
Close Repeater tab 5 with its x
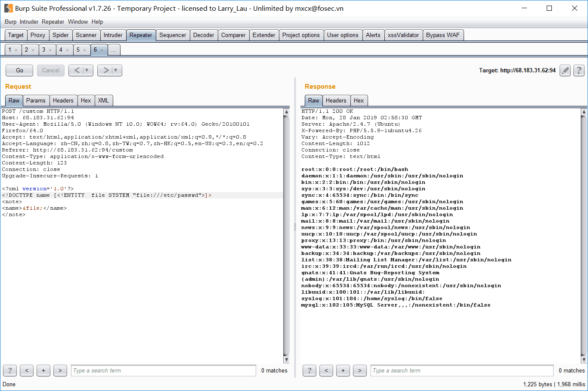[x=84, y=50]
